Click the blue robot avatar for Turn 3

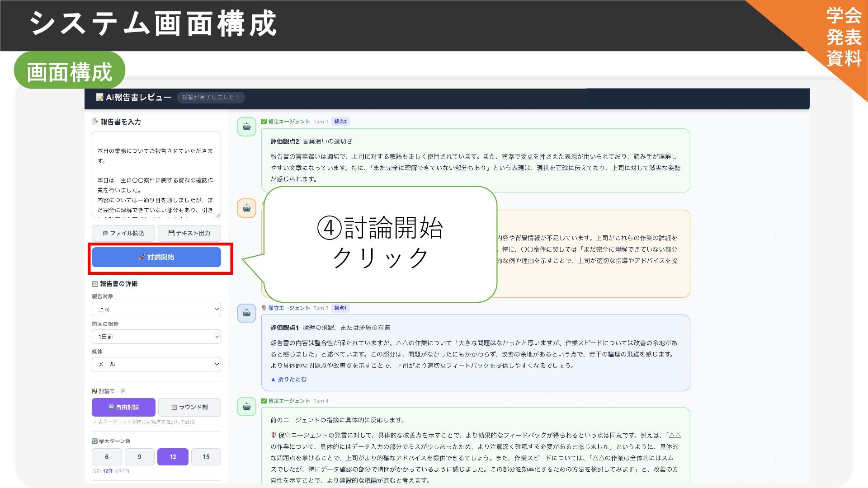coord(246,313)
